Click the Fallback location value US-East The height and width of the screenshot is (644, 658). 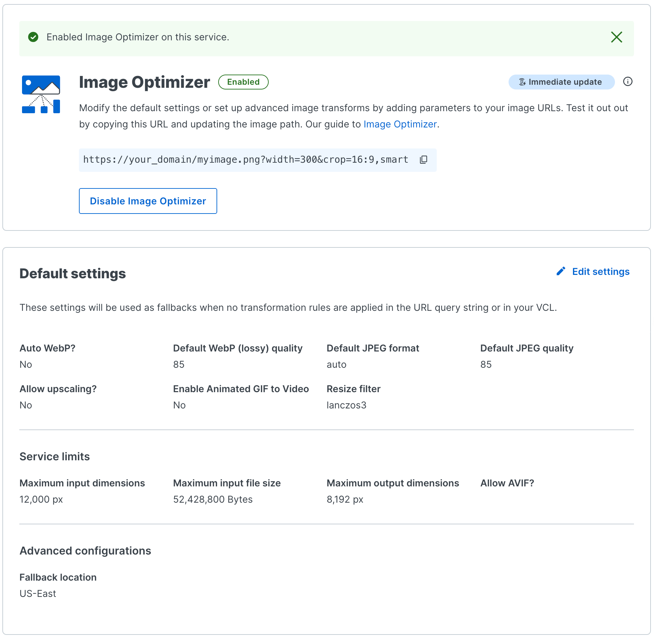tap(38, 593)
